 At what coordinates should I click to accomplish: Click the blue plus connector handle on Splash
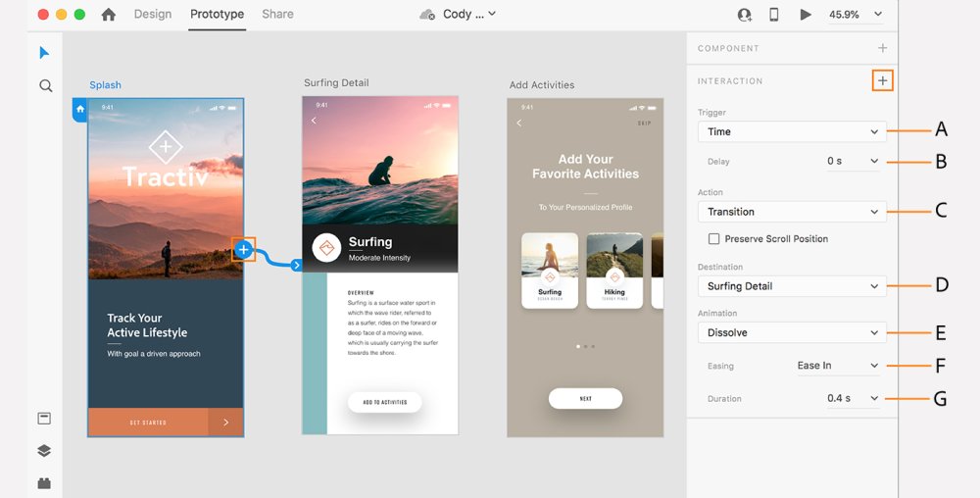point(244,250)
